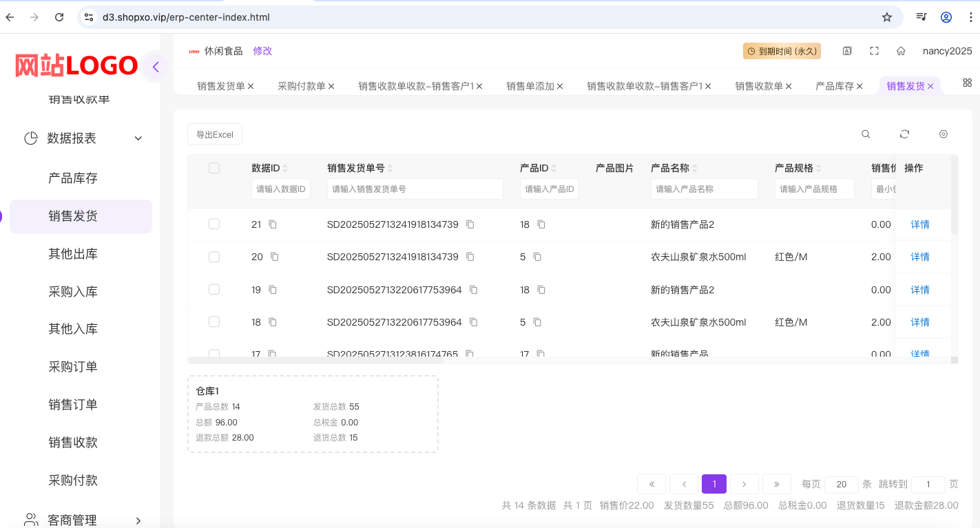This screenshot has width=980, height=528.
Task: Sort the table by 产品规格
Action: click(x=818, y=168)
